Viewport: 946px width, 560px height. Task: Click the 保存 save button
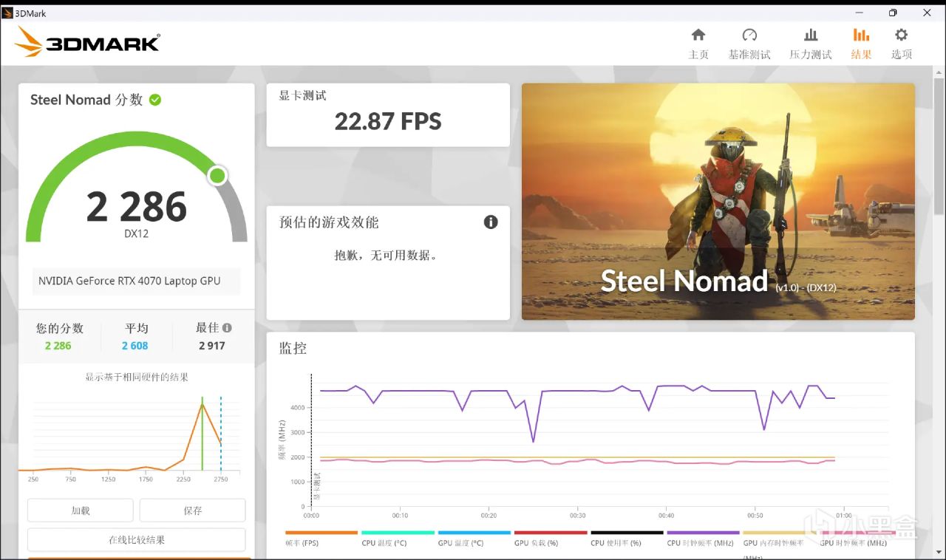192,511
